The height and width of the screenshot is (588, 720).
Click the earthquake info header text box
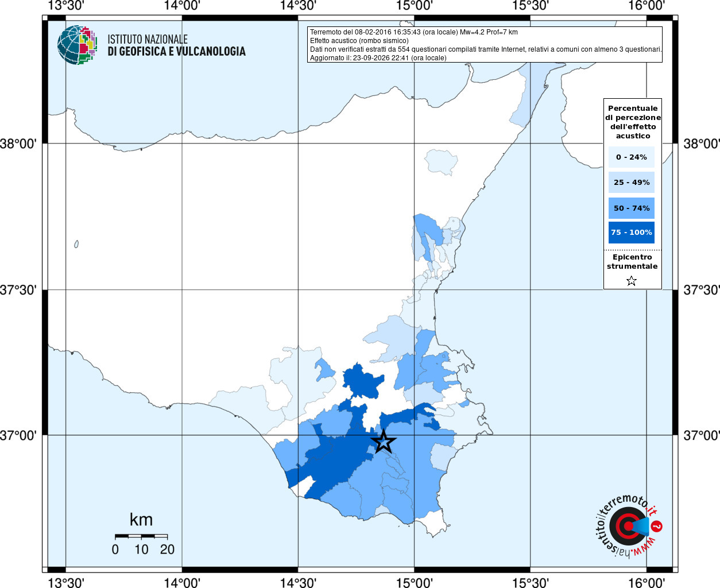coord(485,45)
